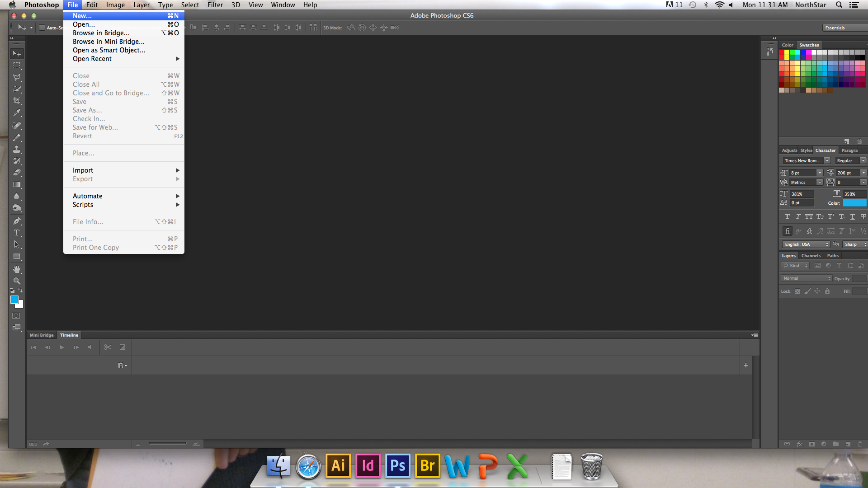Image resolution: width=868 pixels, height=488 pixels.
Task: Toggle Faux Italic in Character panel
Action: 798,217
